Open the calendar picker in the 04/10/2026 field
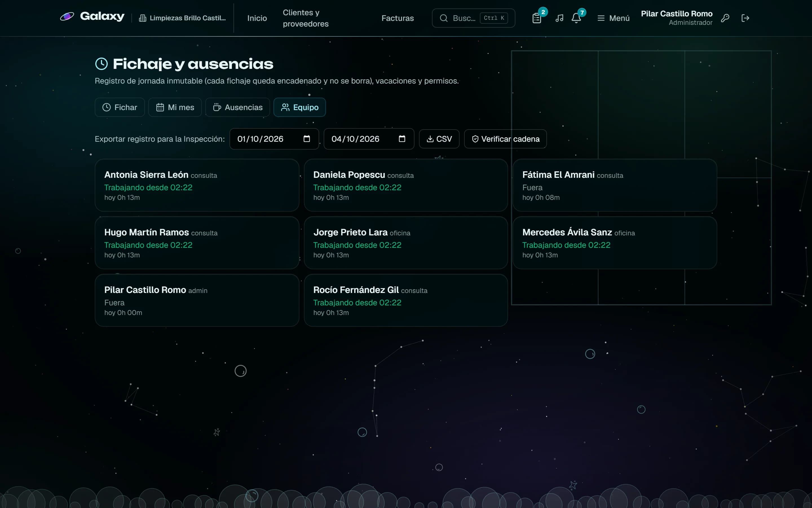The width and height of the screenshot is (812, 508). (x=402, y=139)
